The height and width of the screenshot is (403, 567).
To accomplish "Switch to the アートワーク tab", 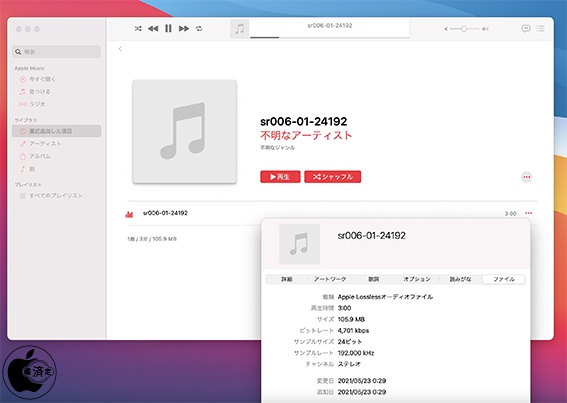I will tap(330, 279).
